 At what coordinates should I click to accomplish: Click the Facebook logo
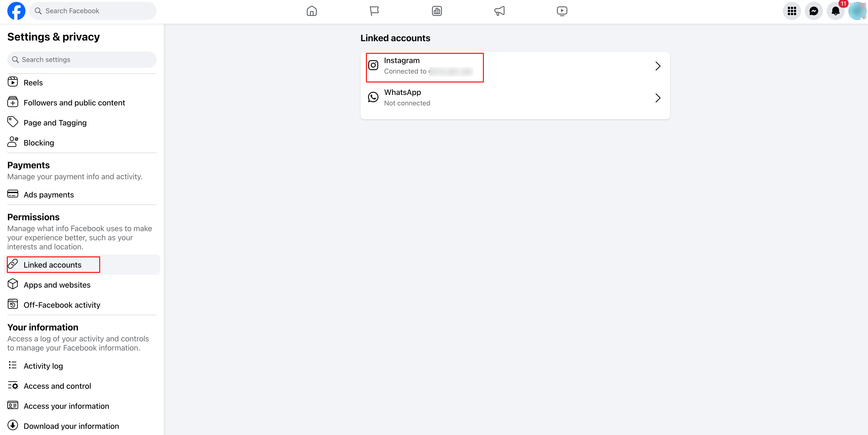click(x=16, y=11)
